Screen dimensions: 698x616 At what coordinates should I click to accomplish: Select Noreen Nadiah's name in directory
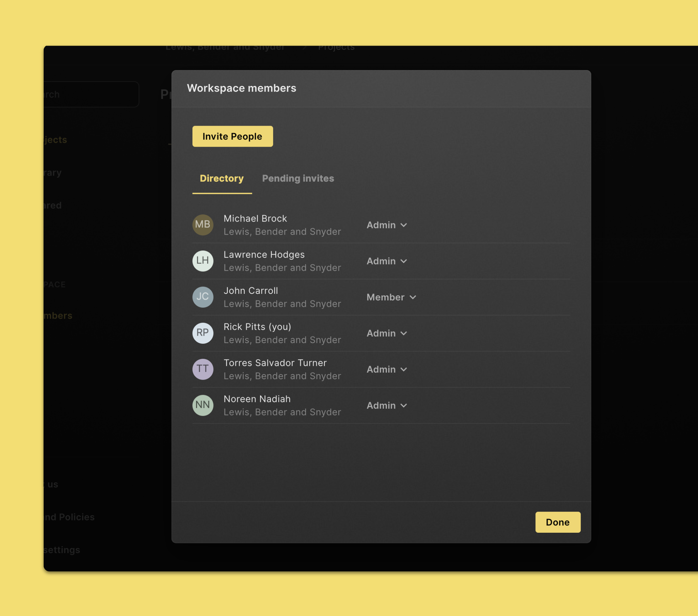(257, 399)
